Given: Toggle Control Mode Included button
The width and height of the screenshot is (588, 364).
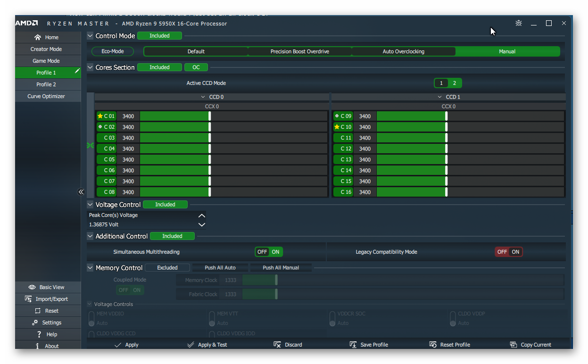Looking at the screenshot, I should [160, 35].
